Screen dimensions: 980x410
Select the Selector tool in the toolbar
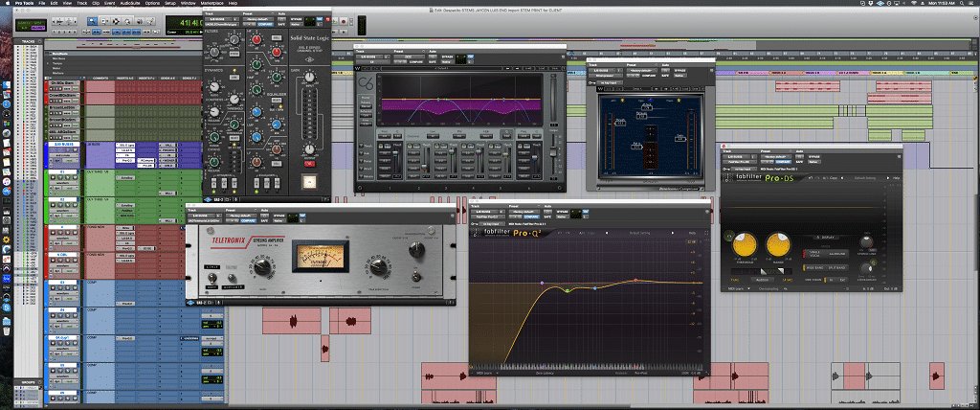click(x=116, y=21)
